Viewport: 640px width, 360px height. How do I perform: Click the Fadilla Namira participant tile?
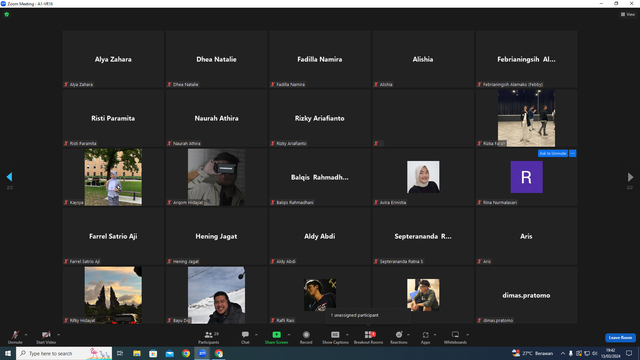320,59
